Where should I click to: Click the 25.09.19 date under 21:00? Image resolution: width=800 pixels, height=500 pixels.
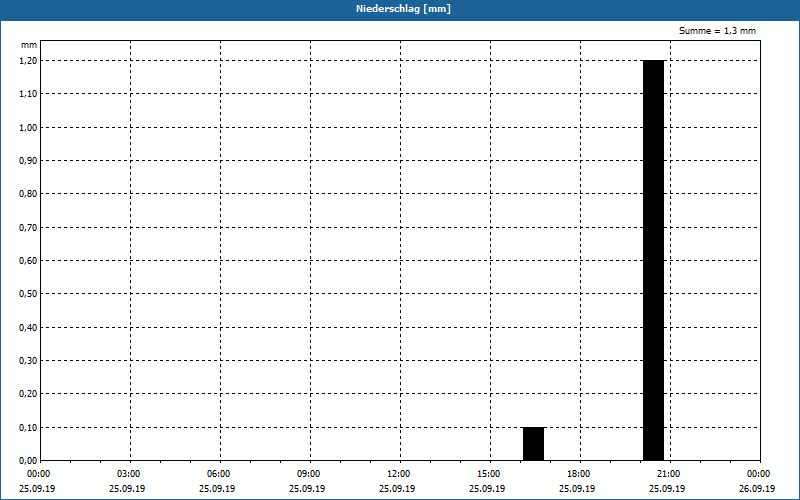tap(667, 489)
